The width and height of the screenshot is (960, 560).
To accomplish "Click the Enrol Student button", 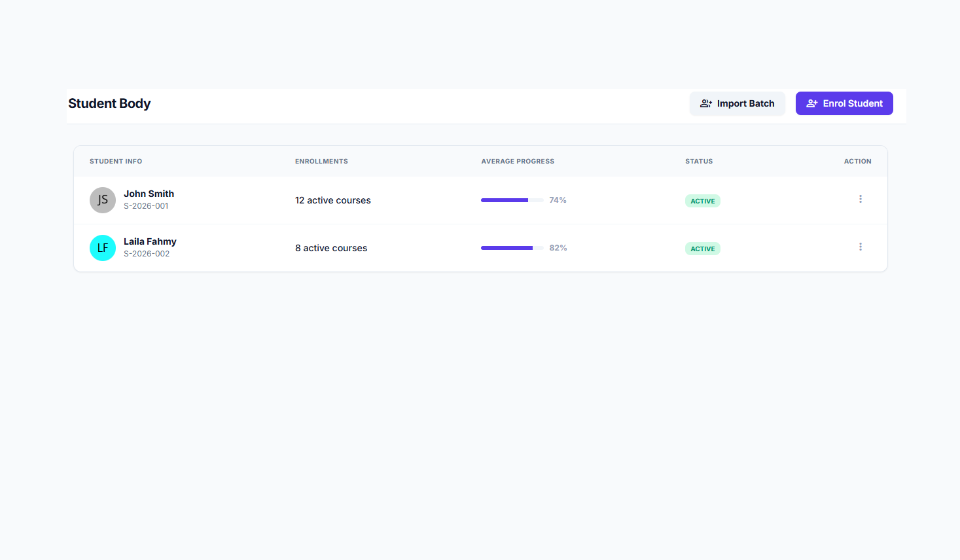I will pos(844,103).
